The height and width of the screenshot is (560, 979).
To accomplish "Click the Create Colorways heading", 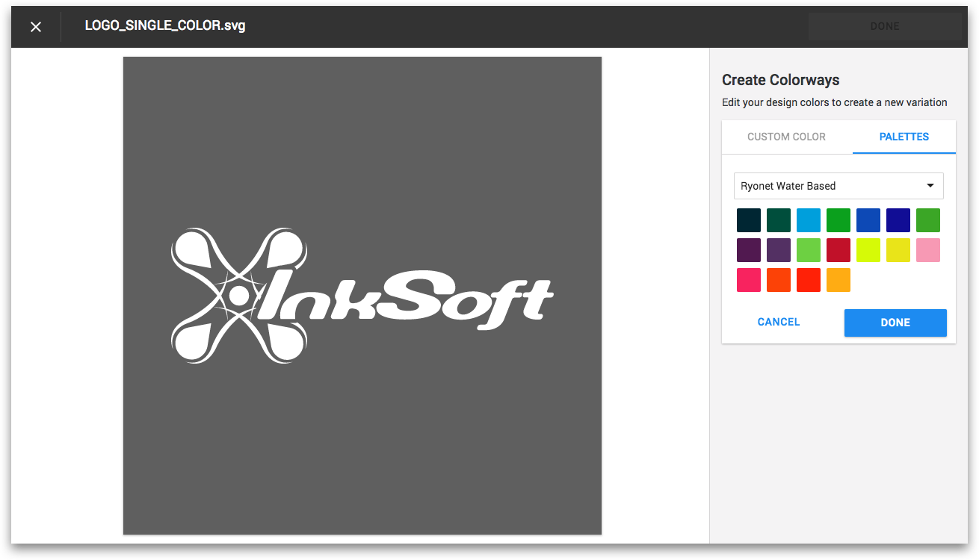I will (781, 80).
